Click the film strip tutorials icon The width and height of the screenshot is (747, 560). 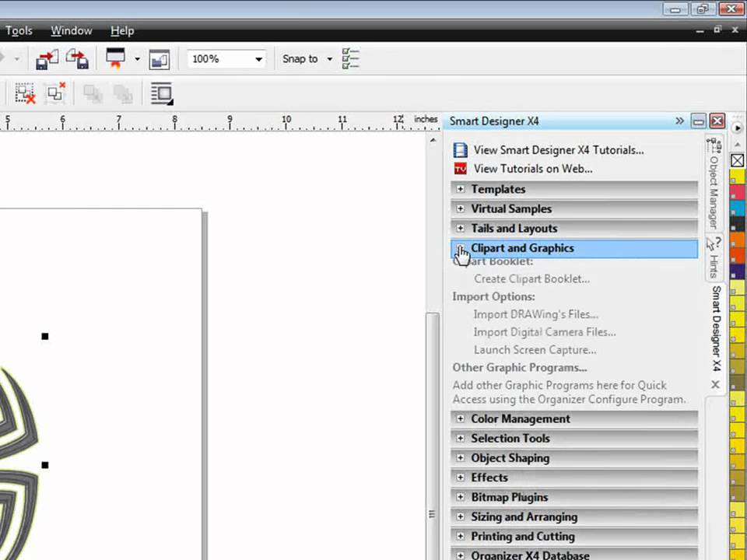click(460, 150)
